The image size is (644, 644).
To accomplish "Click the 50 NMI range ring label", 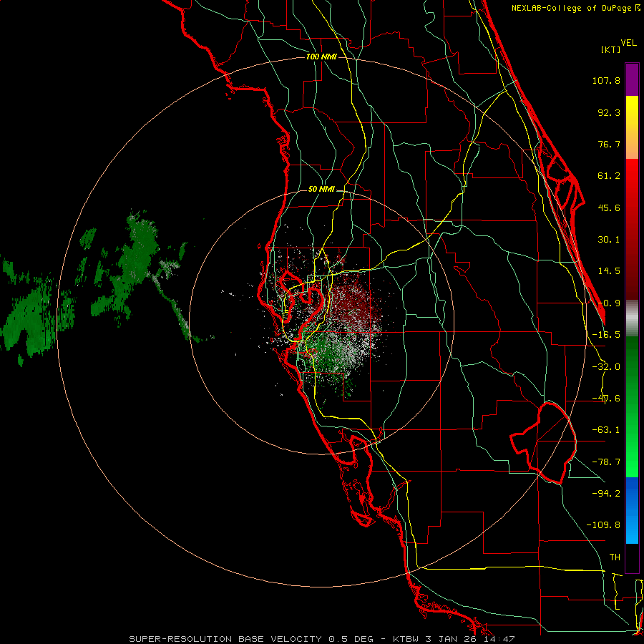I will [x=321, y=190].
